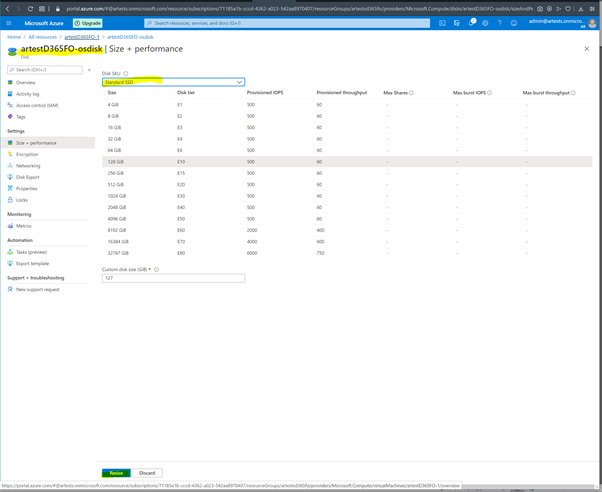Click the Discard button
The height and width of the screenshot is (492, 602).
click(147, 473)
